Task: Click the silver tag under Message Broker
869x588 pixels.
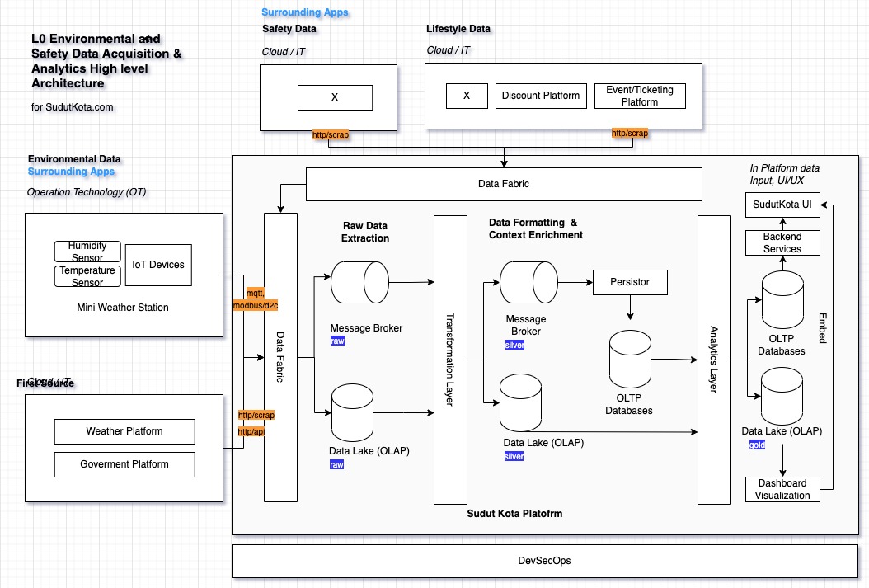Action: point(514,346)
